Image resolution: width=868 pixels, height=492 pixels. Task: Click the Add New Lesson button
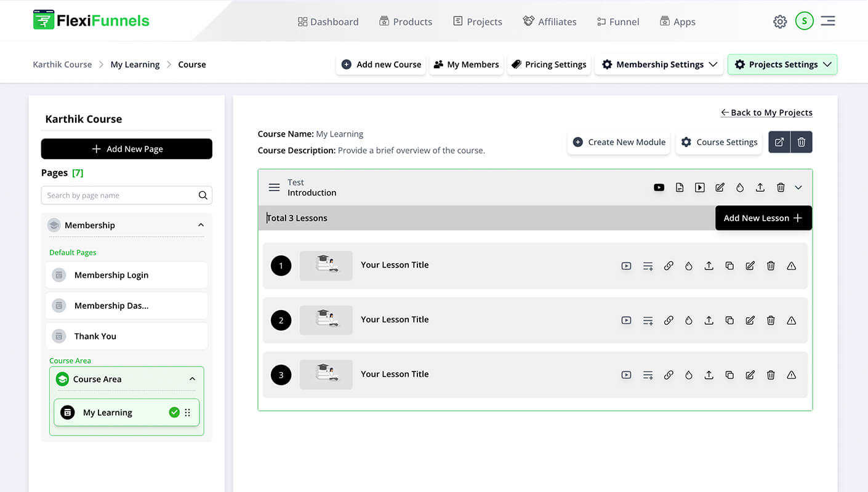pos(763,218)
